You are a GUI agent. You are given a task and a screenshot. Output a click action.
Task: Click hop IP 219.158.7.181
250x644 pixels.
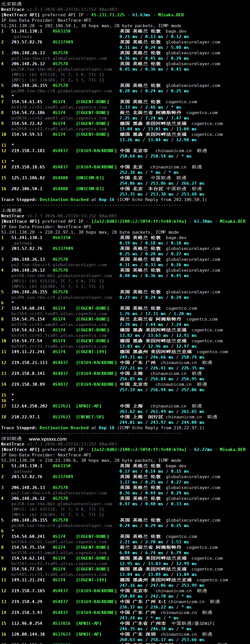pyautogui.click(x=28, y=151)
